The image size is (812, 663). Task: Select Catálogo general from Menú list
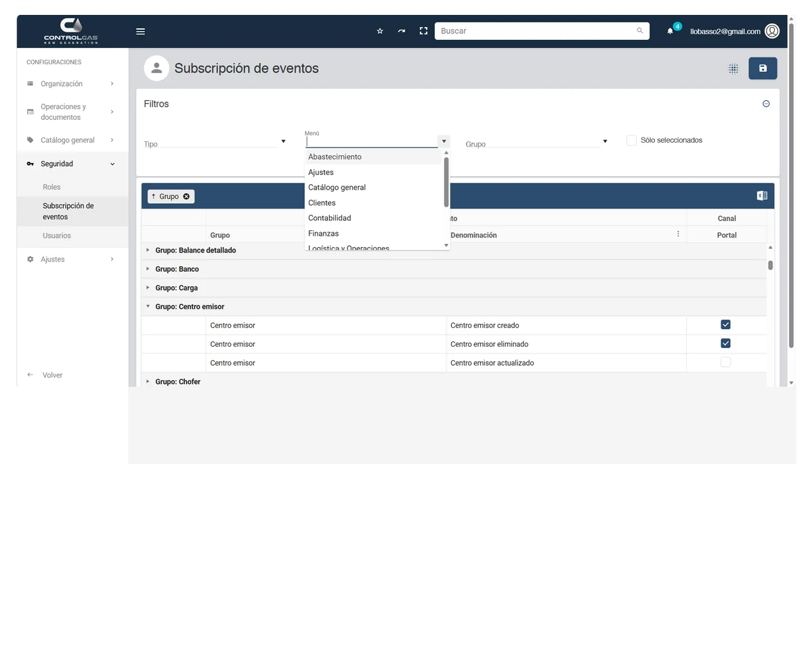[373, 188]
